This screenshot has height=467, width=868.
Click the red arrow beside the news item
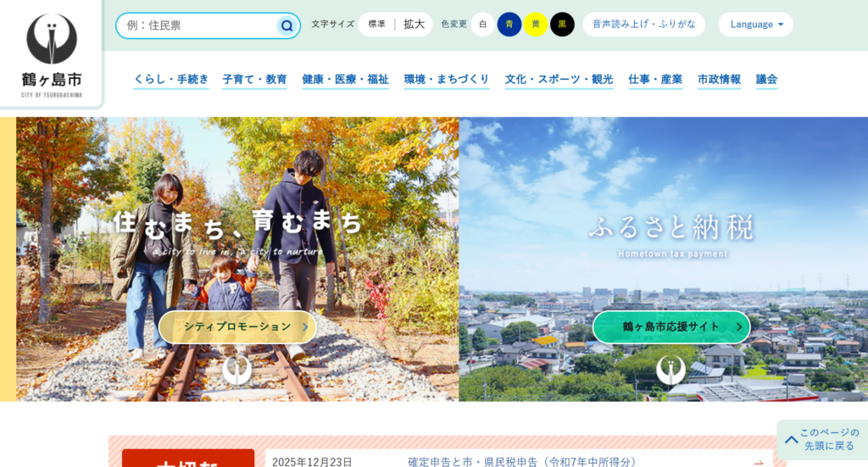tap(758, 462)
